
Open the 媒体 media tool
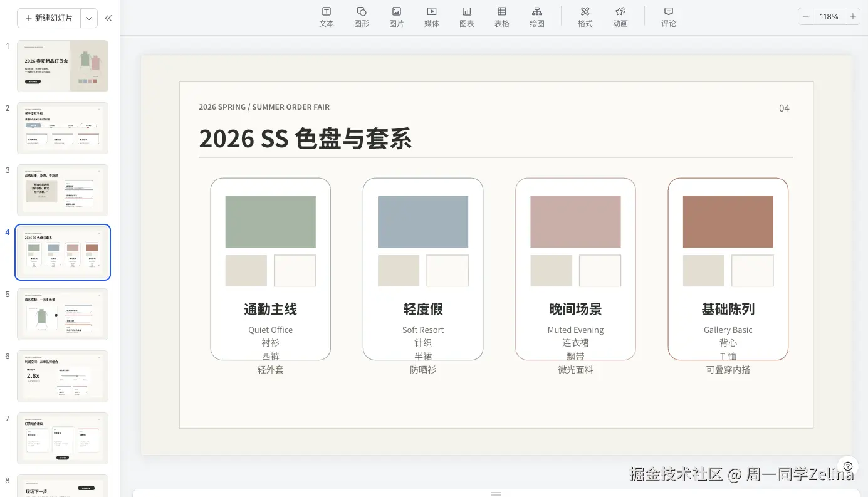(x=432, y=17)
